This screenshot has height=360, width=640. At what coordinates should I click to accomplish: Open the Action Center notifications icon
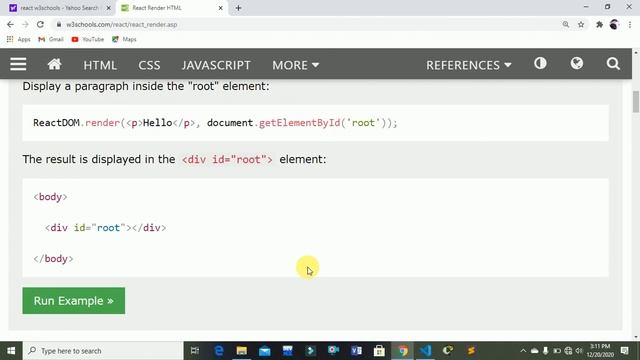(x=624, y=351)
